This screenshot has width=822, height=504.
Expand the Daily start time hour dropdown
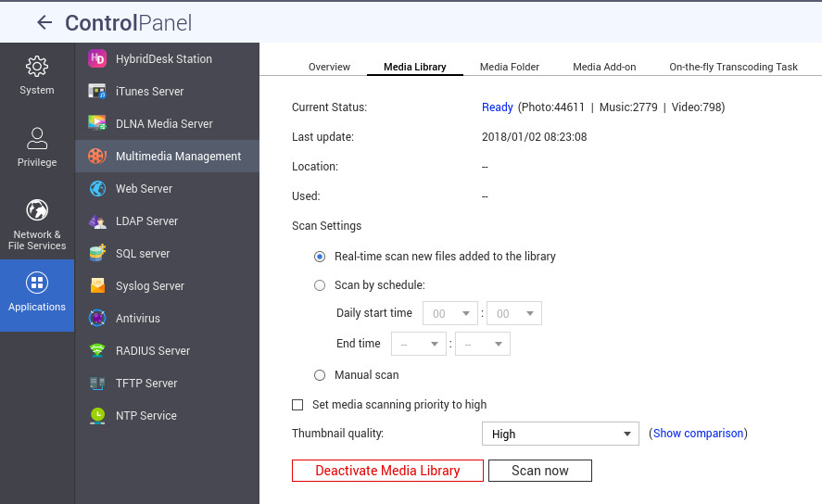[x=450, y=313]
